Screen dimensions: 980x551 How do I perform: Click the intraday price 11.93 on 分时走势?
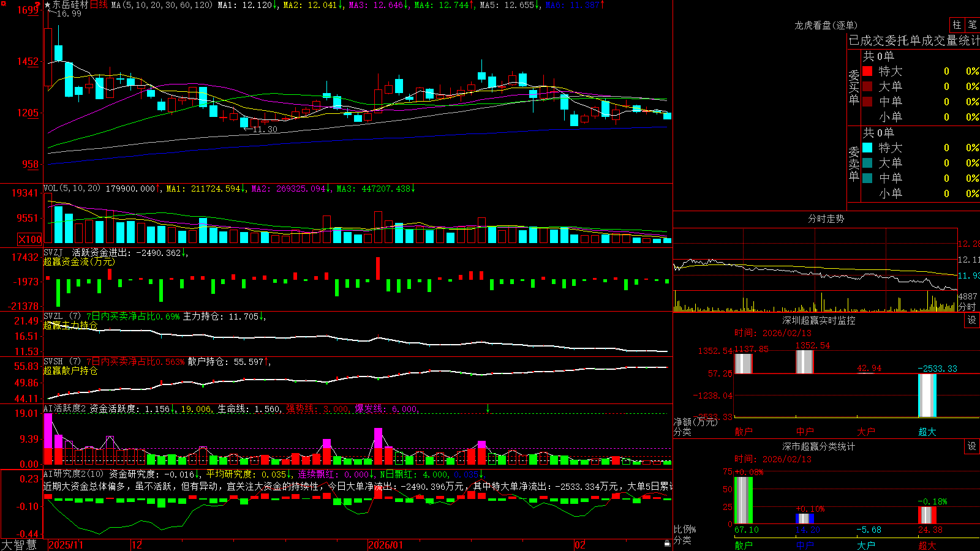coord(969,275)
